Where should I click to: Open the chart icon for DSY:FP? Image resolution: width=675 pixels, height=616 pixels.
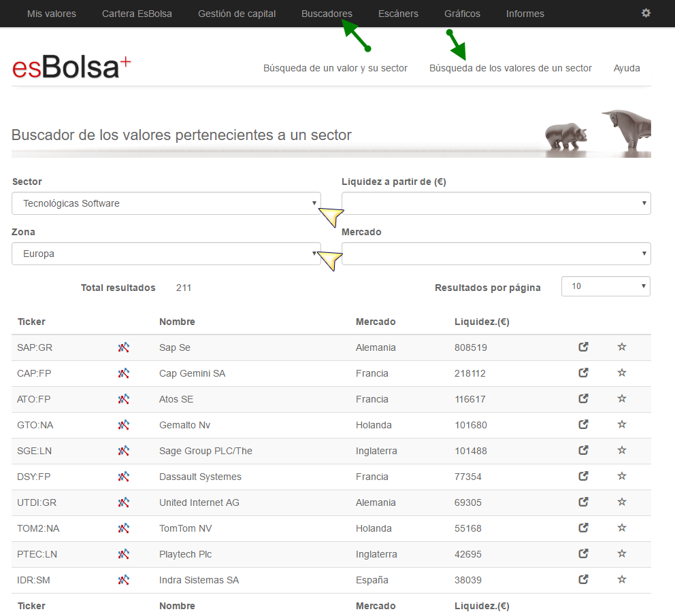click(x=124, y=476)
